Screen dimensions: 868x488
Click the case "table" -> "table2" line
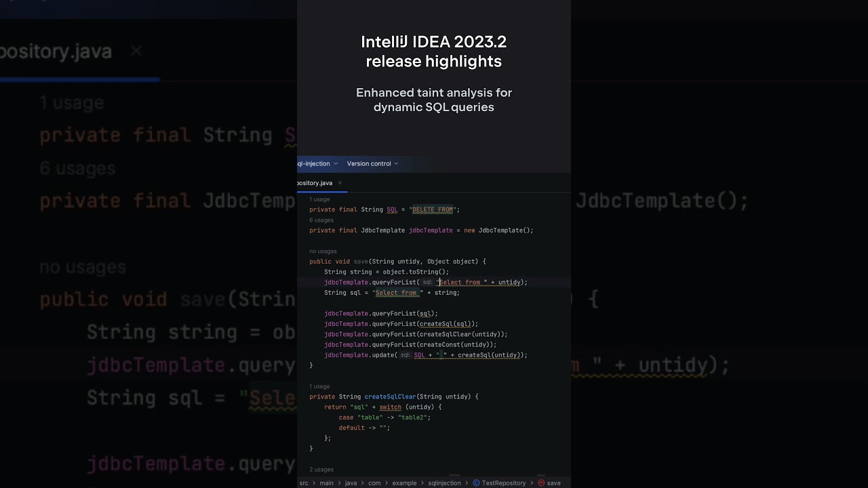[x=384, y=418]
